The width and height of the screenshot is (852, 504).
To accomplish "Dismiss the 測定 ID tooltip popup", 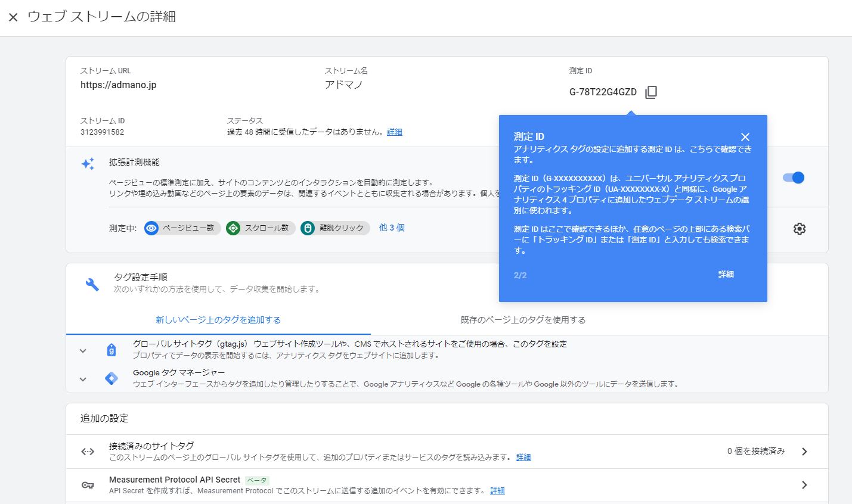I will click(745, 137).
